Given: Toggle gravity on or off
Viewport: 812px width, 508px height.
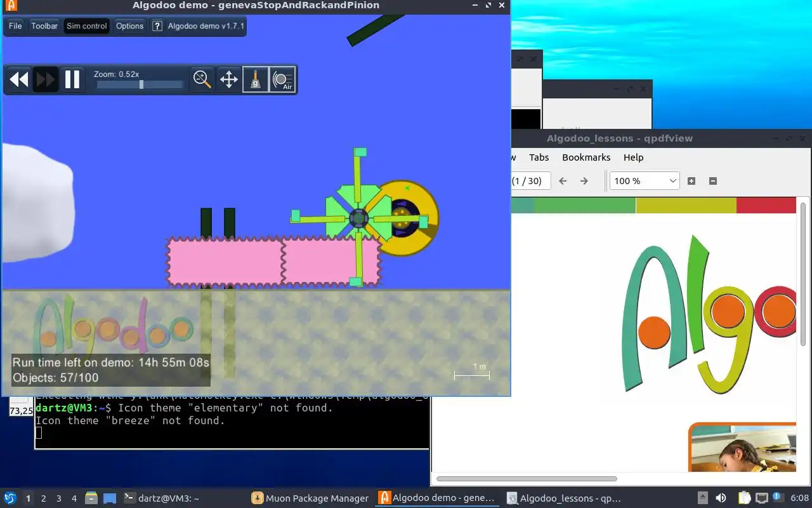Looking at the screenshot, I should (256, 79).
